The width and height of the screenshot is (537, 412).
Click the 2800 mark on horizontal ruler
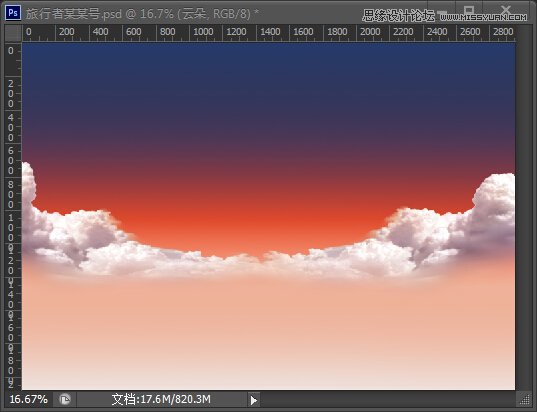click(x=503, y=32)
